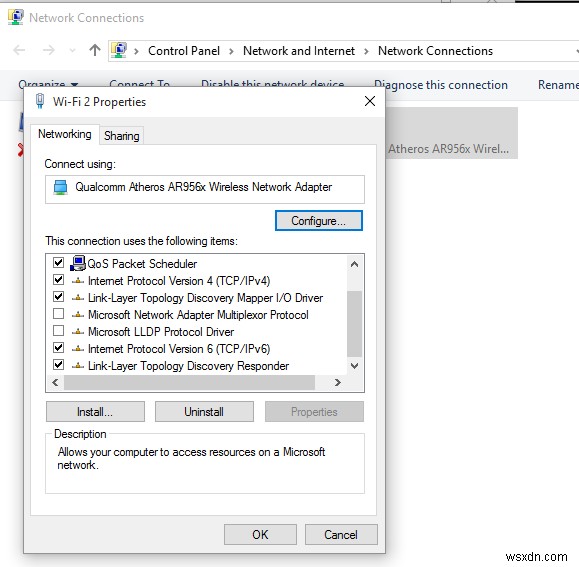Switch to the Sharing tab
Screen dimensions: 579x567
click(x=121, y=135)
